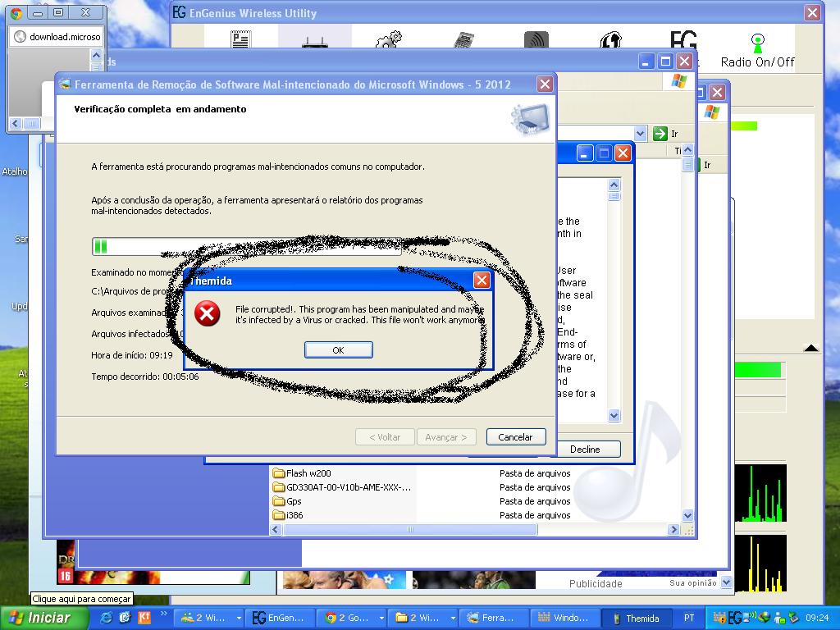Image resolution: width=840 pixels, height=630 pixels.
Task: Select the i386 folder
Action: point(288,515)
